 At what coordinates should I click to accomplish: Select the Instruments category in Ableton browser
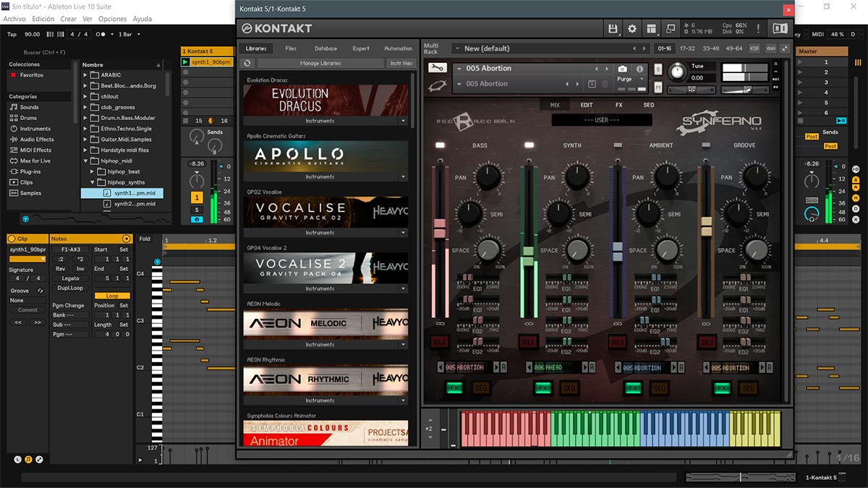coord(35,129)
